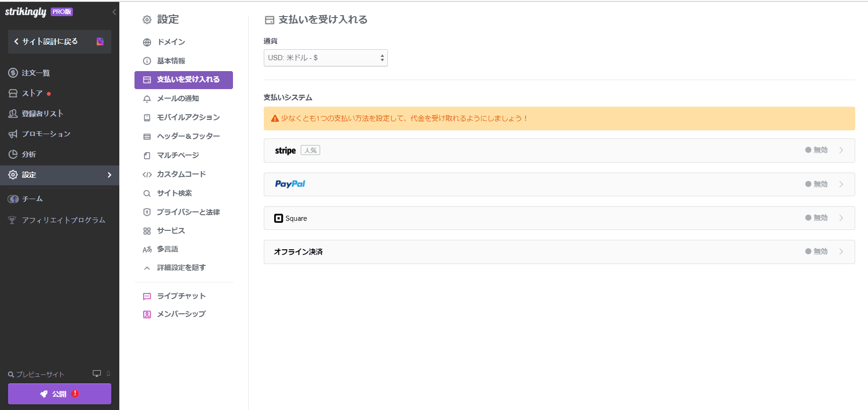Click the mobile preview icon
868x410 pixels.
pyautogui.click(x=108, y=374)
